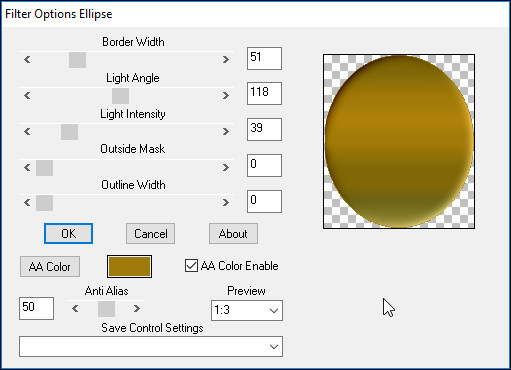Uncheck the AA Color Enable checkbox

tap(191, 266)
